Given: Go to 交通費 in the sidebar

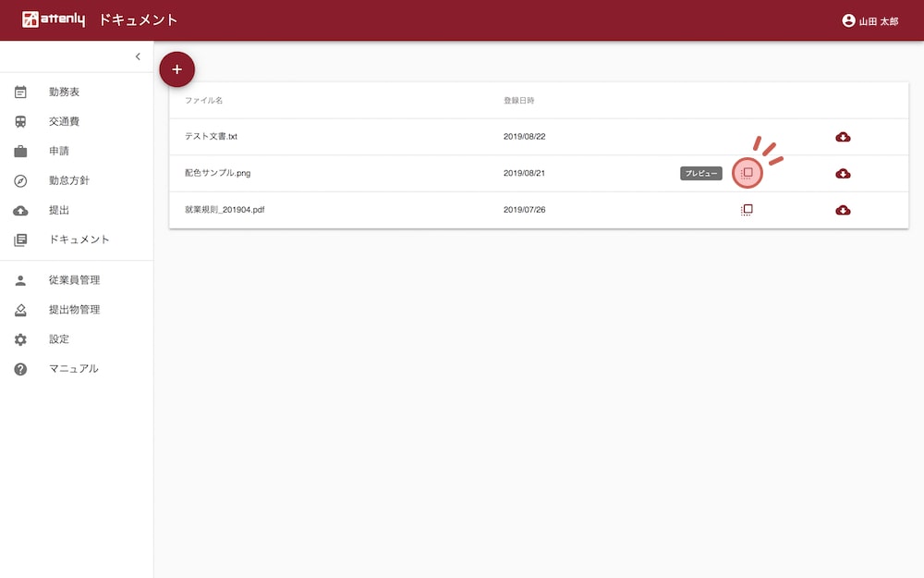Looking at the screenshot, I should coord(64,122).
